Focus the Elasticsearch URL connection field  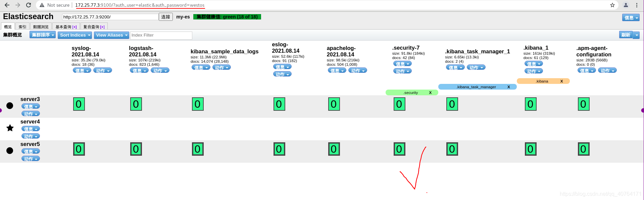tap(110, 17)
